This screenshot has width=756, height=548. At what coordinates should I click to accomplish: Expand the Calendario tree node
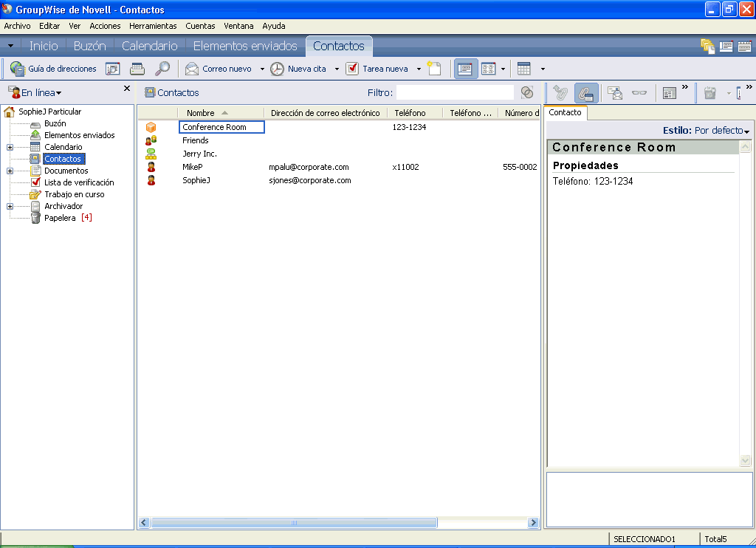click(x=10, y=147)
